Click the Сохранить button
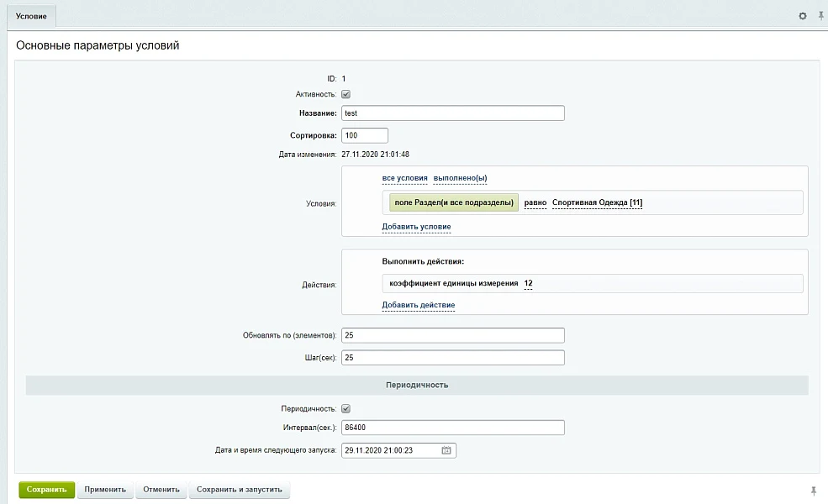The width and height of the screenshot is (828, 504). 46,490
